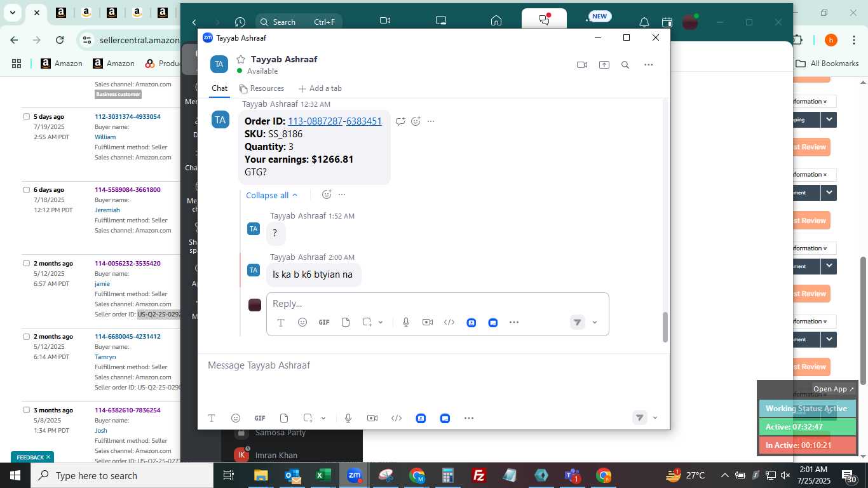The image size is (868, 488).
Task: Collapse all thread replies
Action: coord(272,195)
